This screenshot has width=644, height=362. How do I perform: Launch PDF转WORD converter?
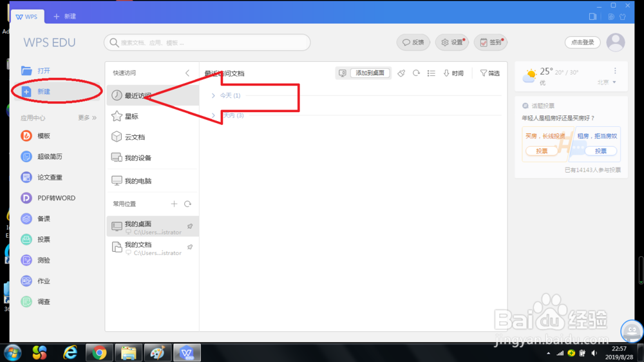(x=48, y=198)
